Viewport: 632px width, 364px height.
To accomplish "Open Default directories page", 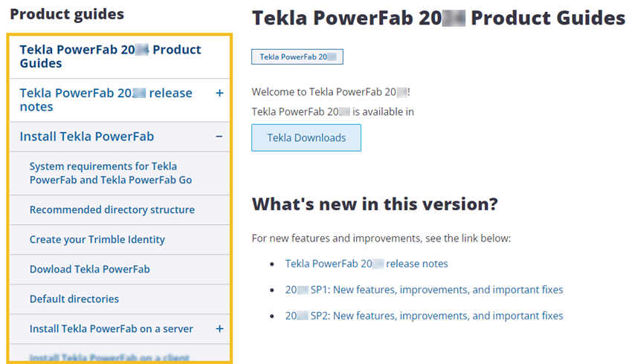I will (x=74, y=299).
